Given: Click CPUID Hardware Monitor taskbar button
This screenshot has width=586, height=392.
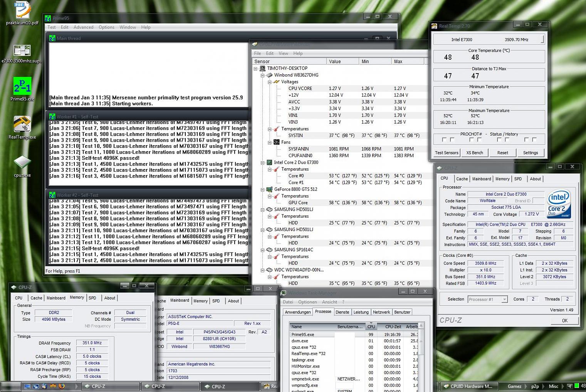Looking at the screenshot, I should 469,386.
